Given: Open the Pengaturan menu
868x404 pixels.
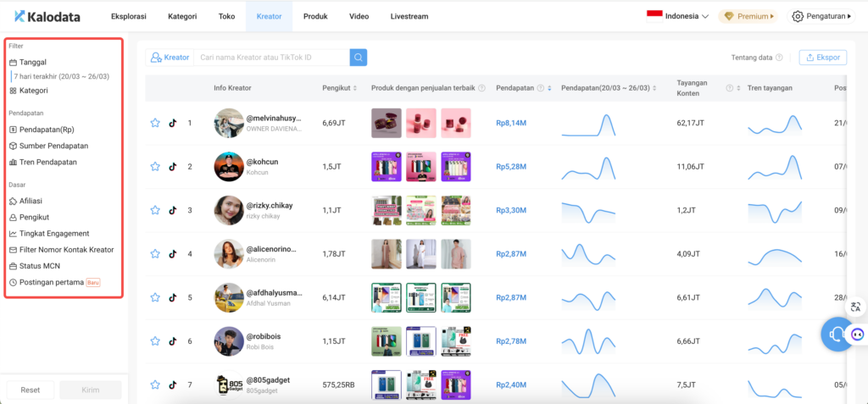Looking at the screenshot, I should point(821,17).
